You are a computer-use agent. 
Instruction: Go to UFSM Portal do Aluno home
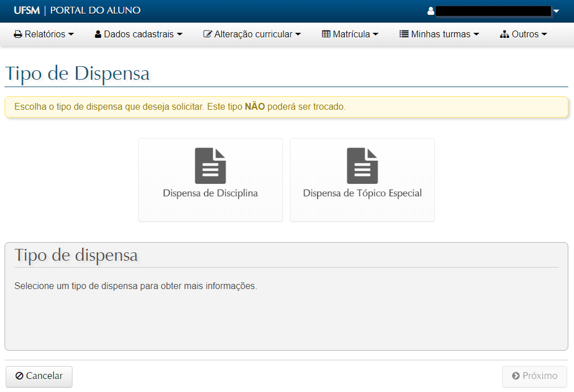point(77,11)
